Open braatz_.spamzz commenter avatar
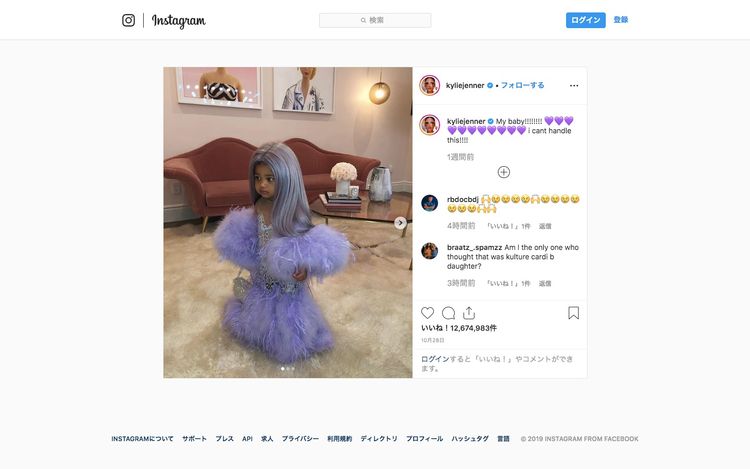This screenshot has height=469, width=750. (x=430, y=251)
